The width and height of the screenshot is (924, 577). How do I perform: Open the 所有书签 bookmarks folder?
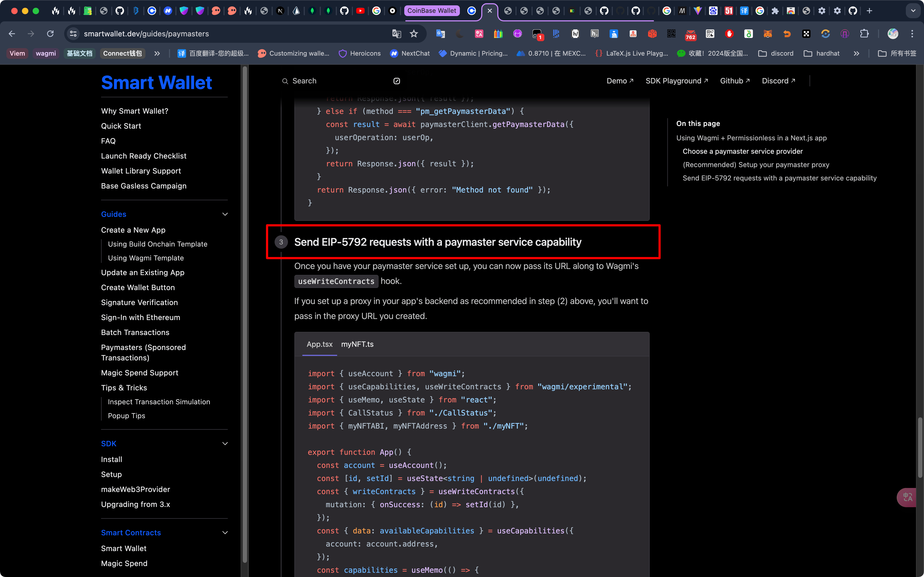[x=897, y=53]
